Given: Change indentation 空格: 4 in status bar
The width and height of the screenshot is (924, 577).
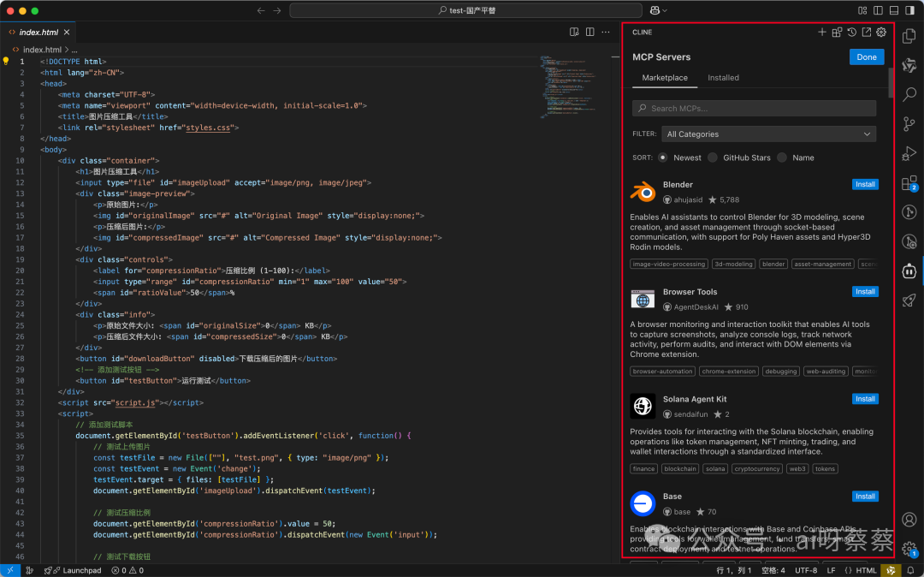Looking at the screenshot, I should [773, 570].
